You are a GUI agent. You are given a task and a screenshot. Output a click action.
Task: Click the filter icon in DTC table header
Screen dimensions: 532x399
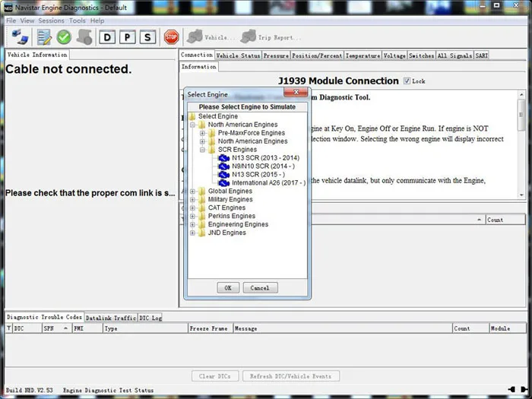9,328
